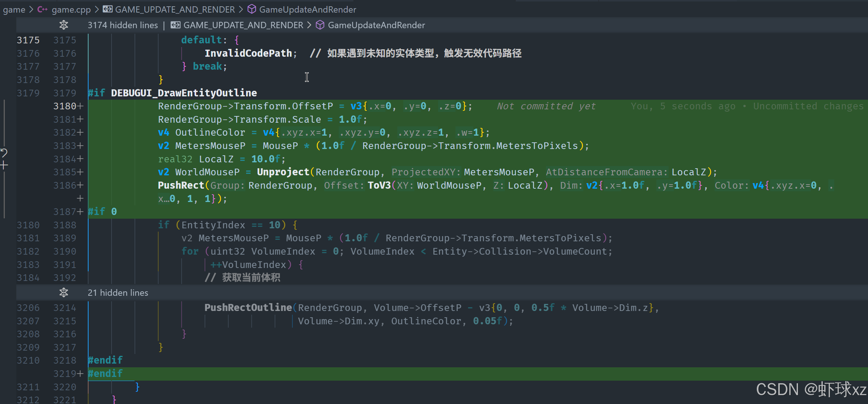
Task: Click the plus marker beside added line 3219
Action: pyautogui.click(x=80, y=374)
